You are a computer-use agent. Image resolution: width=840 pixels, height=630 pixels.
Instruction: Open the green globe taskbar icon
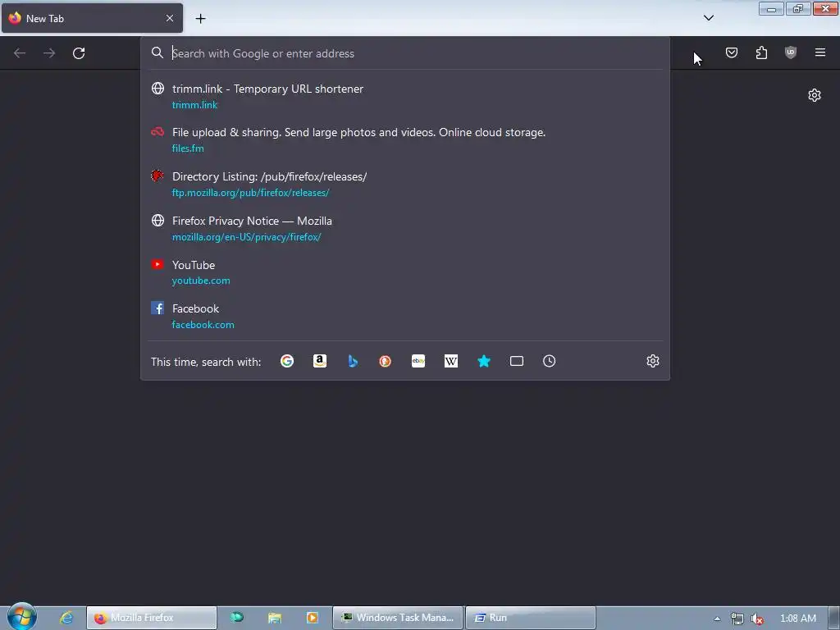pos(237,618)
